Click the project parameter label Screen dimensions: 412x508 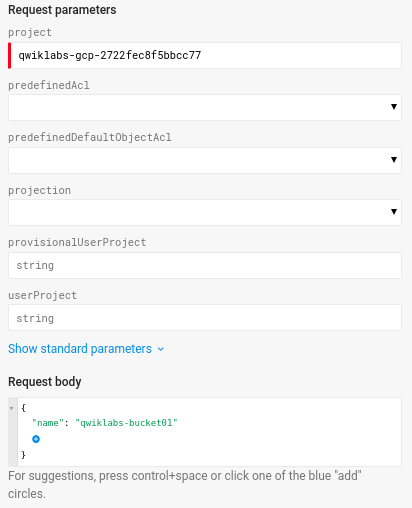pyautogui.click(x=30, y=33)
